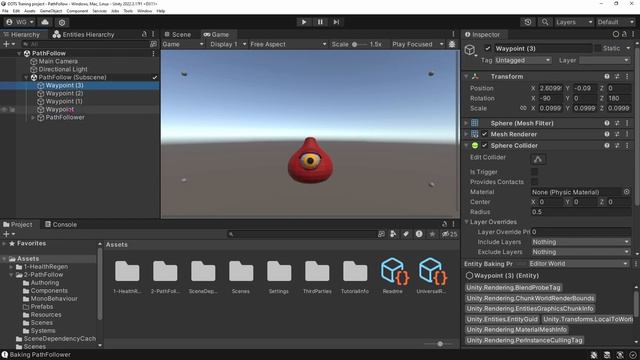Select the Authoring folder in the Project tree
640x360 pixels.
pos(41,283)
